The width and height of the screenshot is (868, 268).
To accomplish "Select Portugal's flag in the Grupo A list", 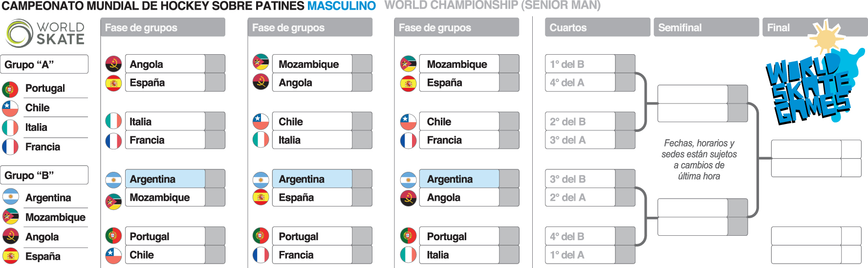I will [10, 89].
